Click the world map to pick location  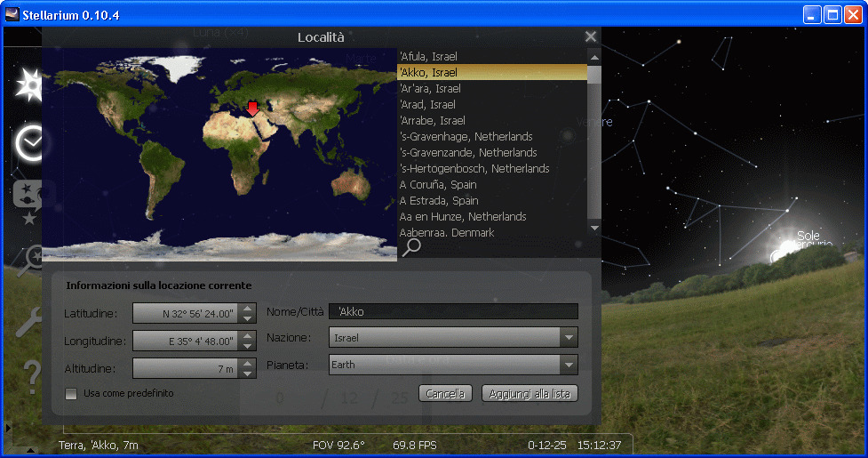(x=219, y=154)
